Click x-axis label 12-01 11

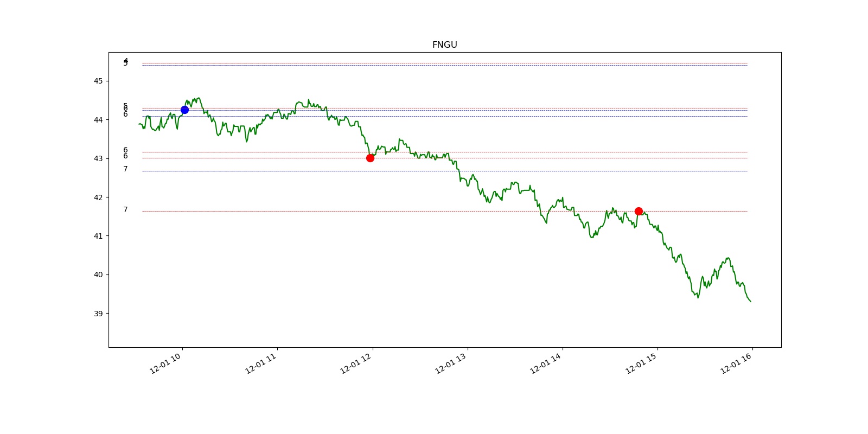point(261,363)
